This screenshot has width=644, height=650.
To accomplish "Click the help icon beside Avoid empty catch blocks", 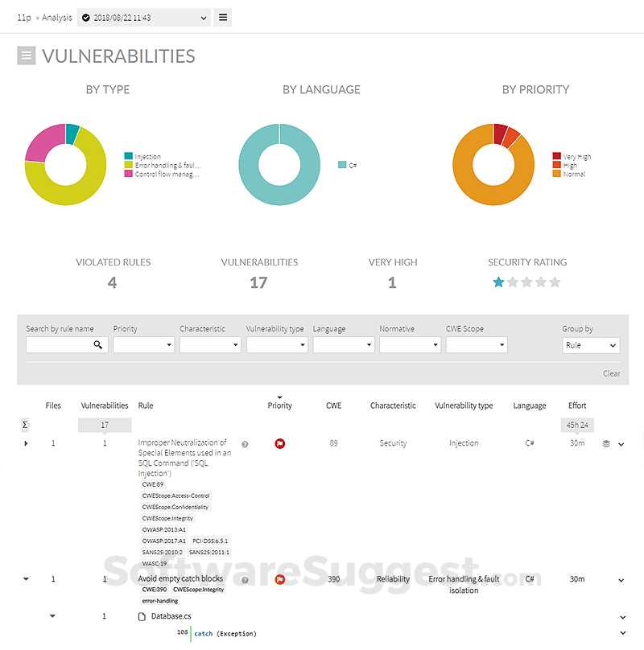I will click(x=245, y=579).
